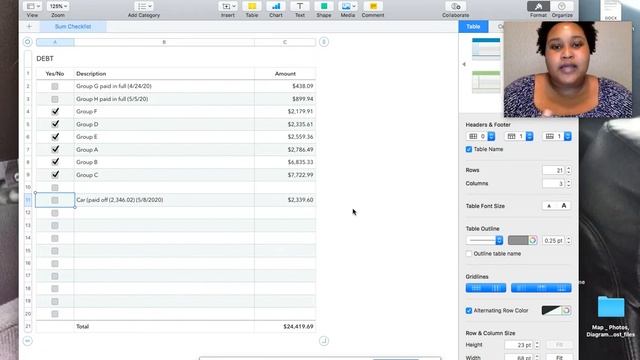Select column A header

[x=55, y=42]
